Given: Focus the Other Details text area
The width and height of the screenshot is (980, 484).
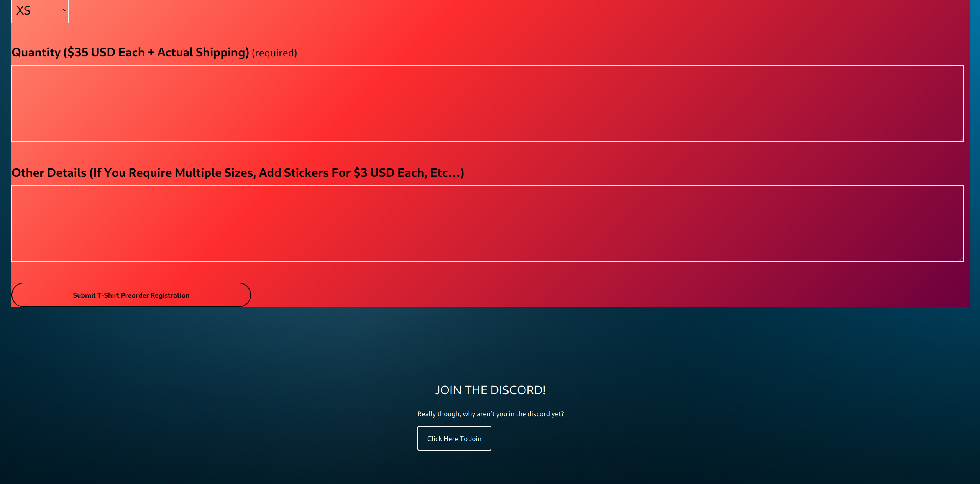Looking at the screenshot, I should [x=488, y=224].
